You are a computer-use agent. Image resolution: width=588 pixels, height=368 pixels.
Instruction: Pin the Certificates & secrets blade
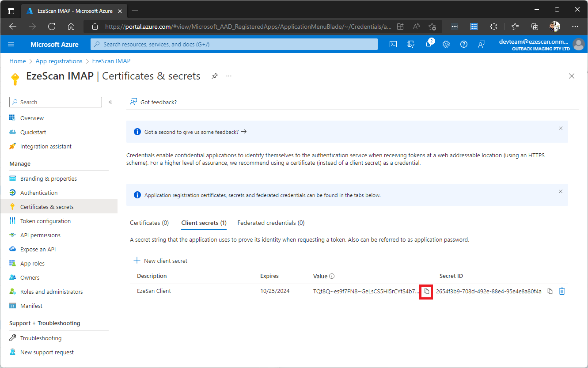coord(214,76)
